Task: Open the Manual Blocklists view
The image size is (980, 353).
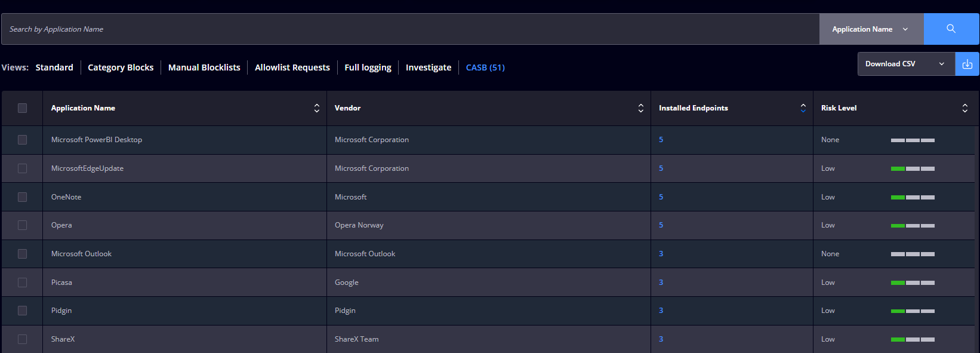Action: click(x=204, y=67)
